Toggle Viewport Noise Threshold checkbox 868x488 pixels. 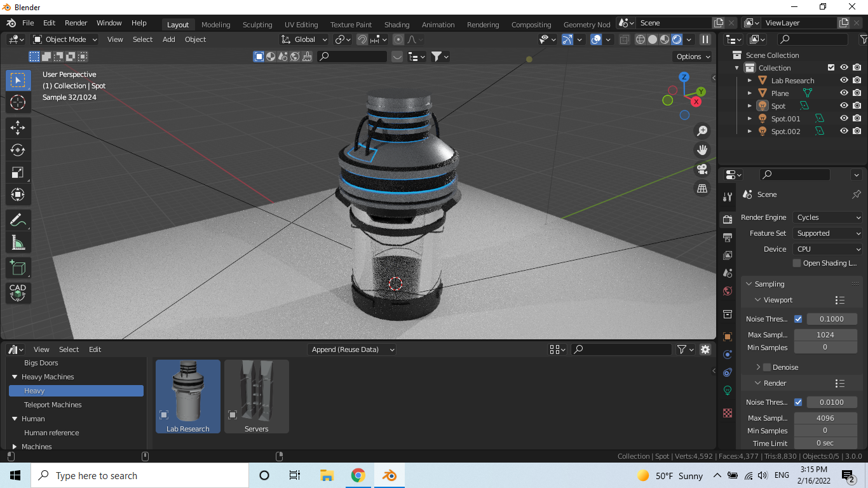tap(798, 319)
